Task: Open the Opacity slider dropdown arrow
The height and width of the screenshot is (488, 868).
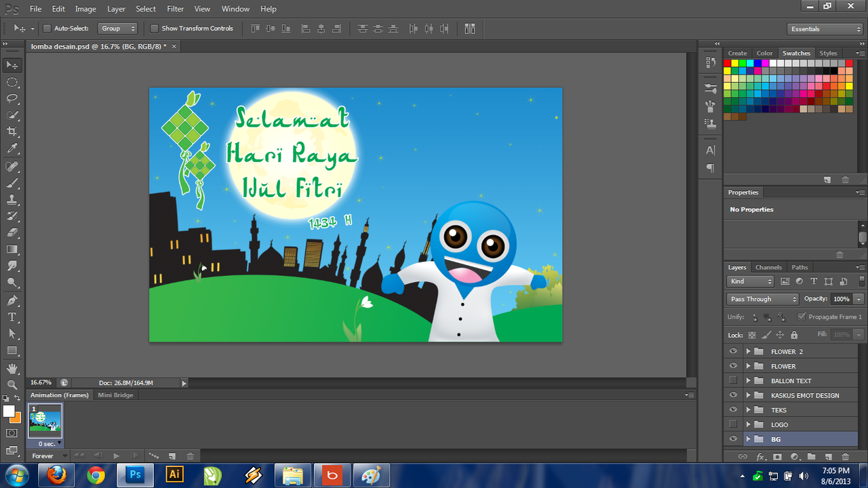Action: click(x=859, y=299)
